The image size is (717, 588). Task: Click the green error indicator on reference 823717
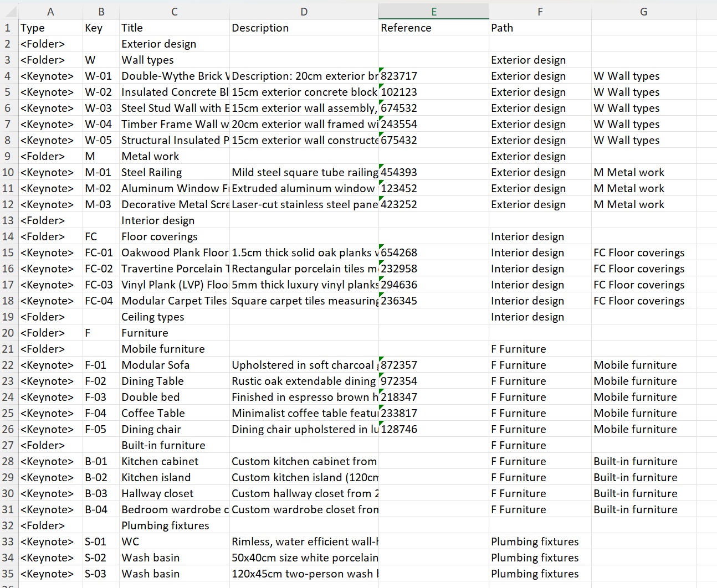[381, 71]
